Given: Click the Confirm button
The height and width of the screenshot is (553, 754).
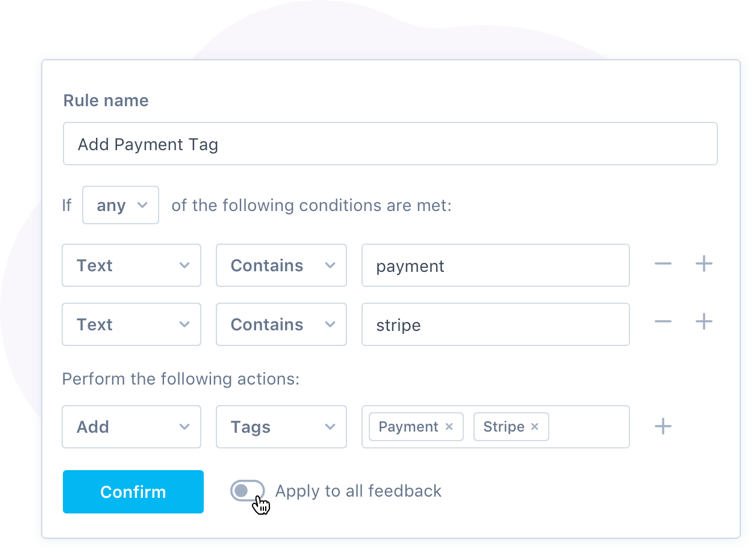Looking at the screenshot, I should (133, 491).
